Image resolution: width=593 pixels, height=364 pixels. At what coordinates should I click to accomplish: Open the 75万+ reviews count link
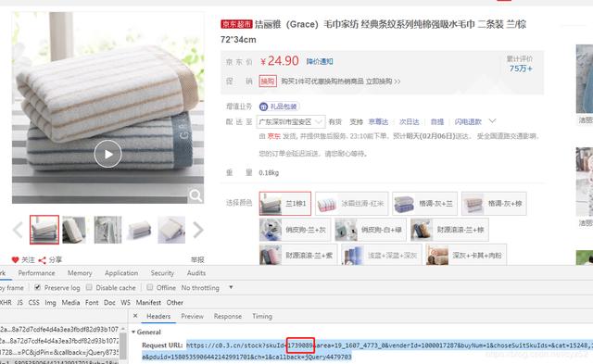tap(521, 69)
